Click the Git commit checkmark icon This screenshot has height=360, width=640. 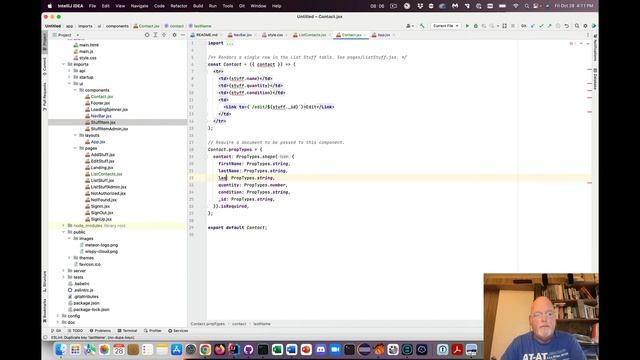(541, 26)
